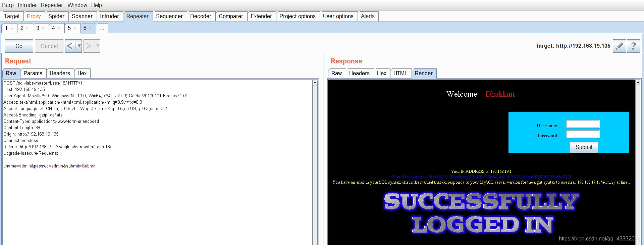Show the request Headers view
The width and height of the screenshot is (644, 245).
pos(60,73)
